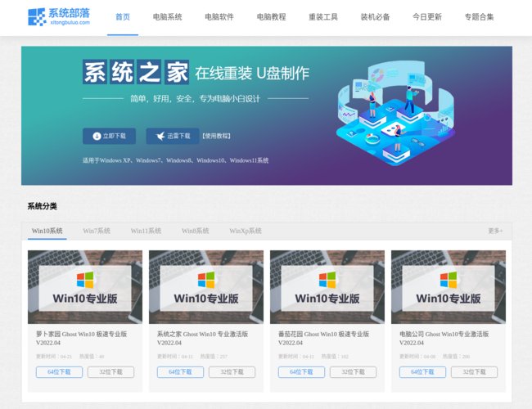
Task: Click 64位下载 for 番茄花园 Win10
Action: pos(301,372)
